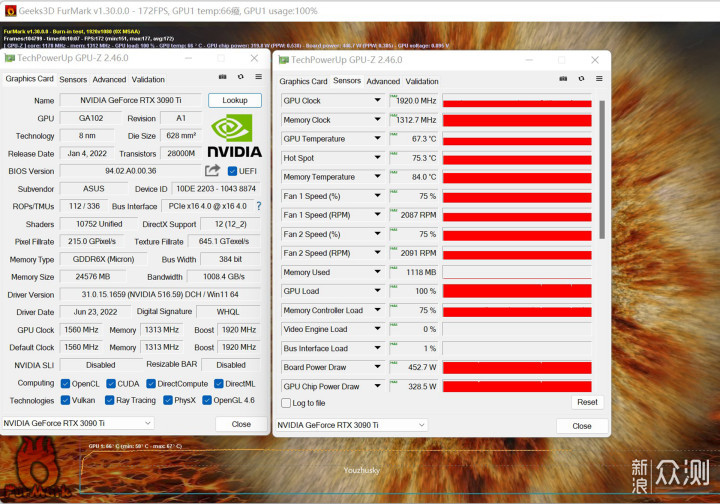The image size is (720, 504).
Task: Click the small graph icon beside Memory Used value
Action: (x=394, y=268)
